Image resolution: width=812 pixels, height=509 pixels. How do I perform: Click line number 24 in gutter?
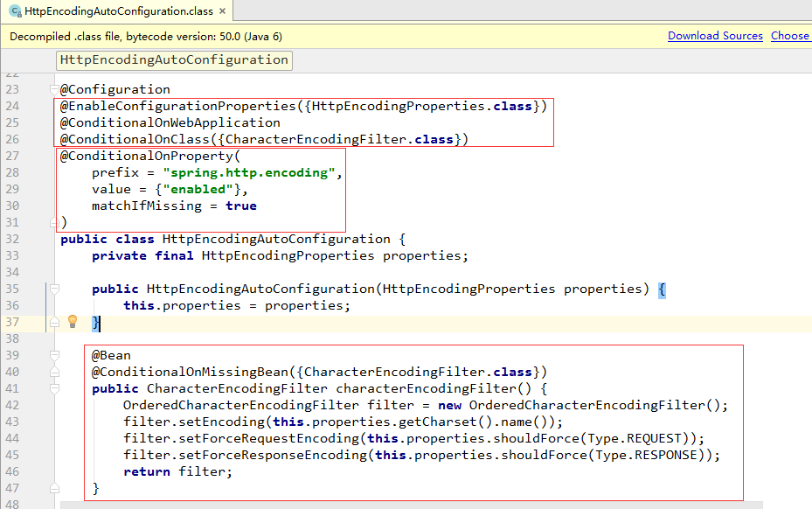12,106
